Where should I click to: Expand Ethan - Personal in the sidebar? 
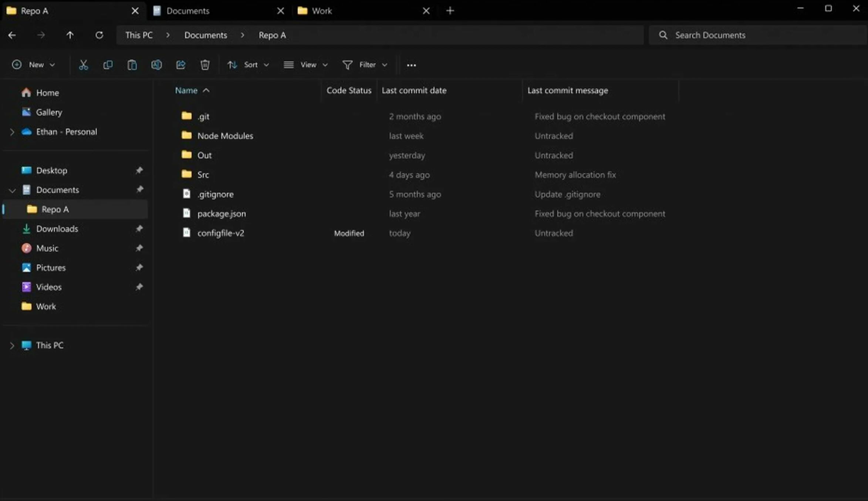coord(11,132)
